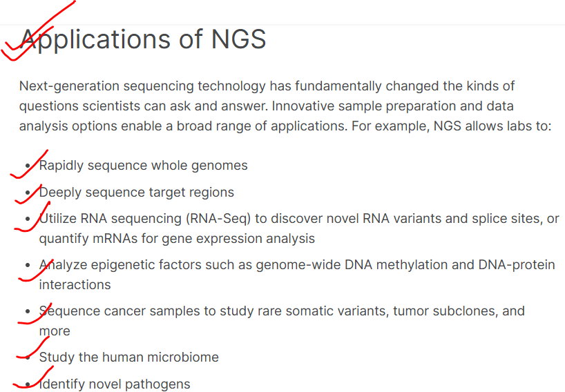Select the Deeply sequence target regions item
The width and height of the screenshot is (565, 392).
(137, 193)
